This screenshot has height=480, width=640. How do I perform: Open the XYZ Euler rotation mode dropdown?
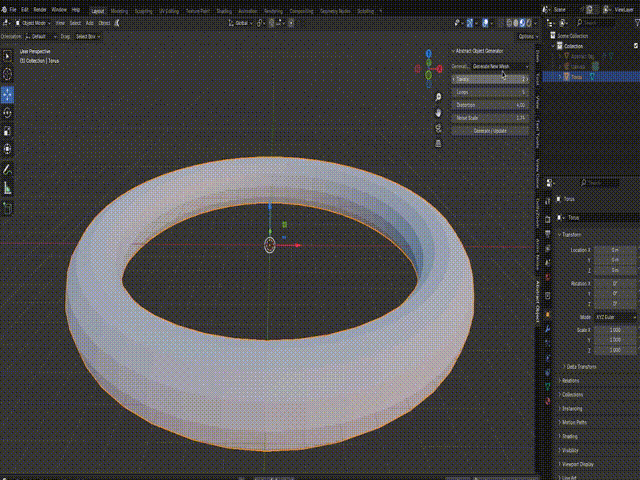coord(616,317)
